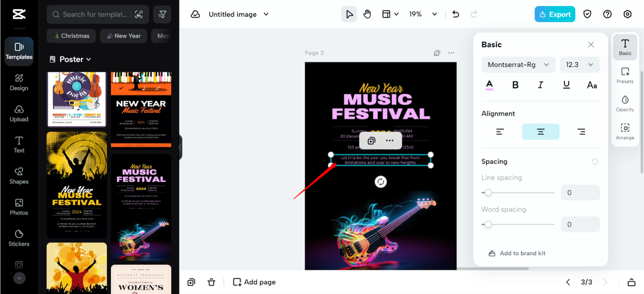Expand more sidebar items with down arrow
The image size is (644, 294).
[19, 277]
